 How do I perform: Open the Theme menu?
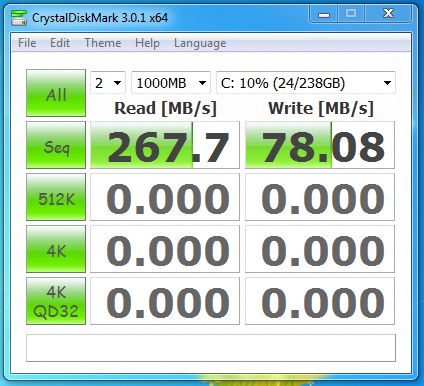103,43
